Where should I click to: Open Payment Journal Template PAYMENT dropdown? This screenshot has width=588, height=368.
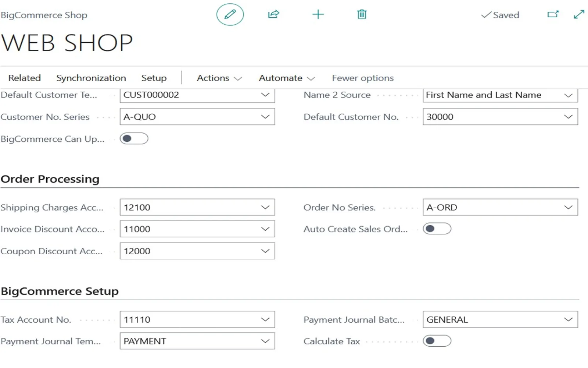pyautogui.click(x=265, y=341)
